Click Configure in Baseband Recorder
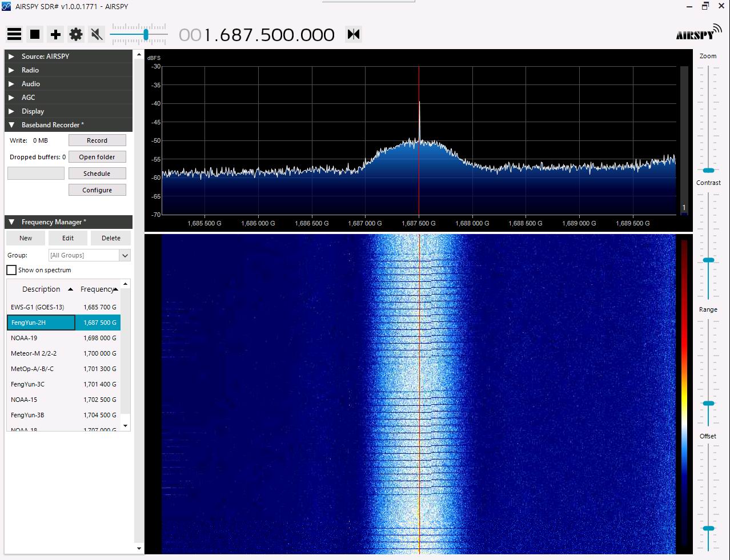Viewport: 730px width, 560px height. click(97, 190)
